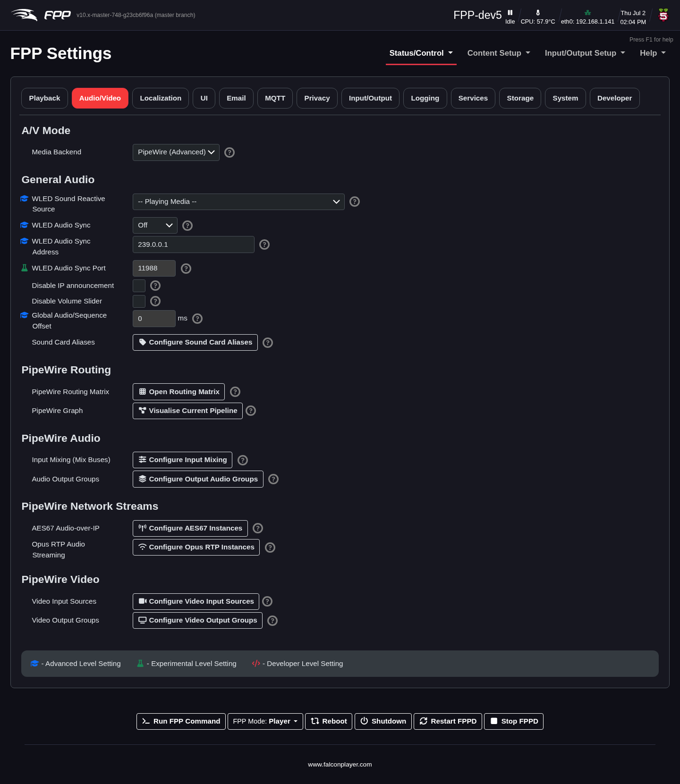680x784 pixels.
Task: Switch to the Privacy tab
Action: (317, 98)
